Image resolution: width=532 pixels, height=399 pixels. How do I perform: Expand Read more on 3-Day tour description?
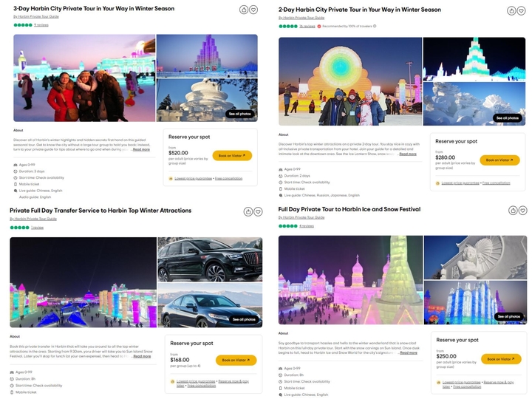[141, 149]
